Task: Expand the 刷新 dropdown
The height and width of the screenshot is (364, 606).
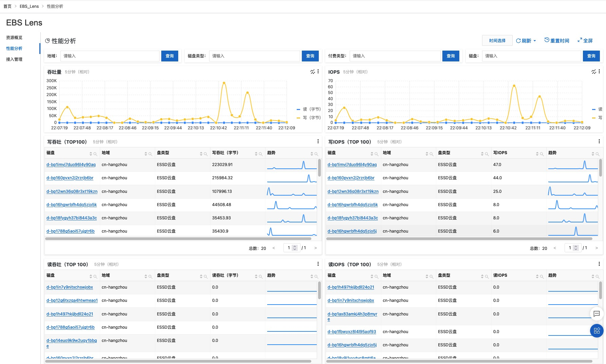Action: click(x=526, y=41)
